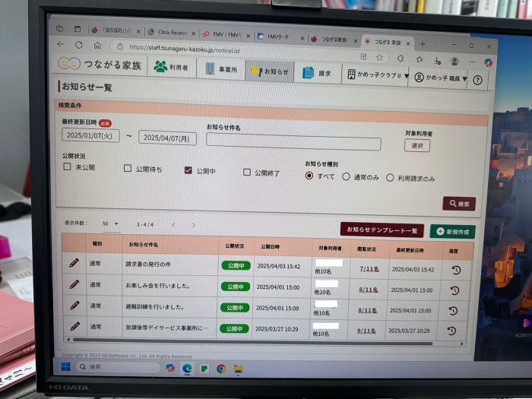Select the 通常のみ radio button

[x=346, y=177]
